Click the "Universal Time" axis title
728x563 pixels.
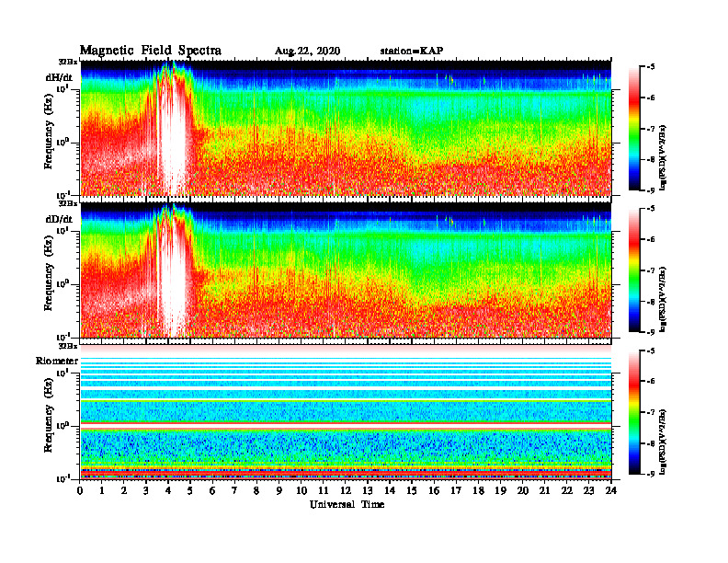pyautogui.click(x=347, y=504)
